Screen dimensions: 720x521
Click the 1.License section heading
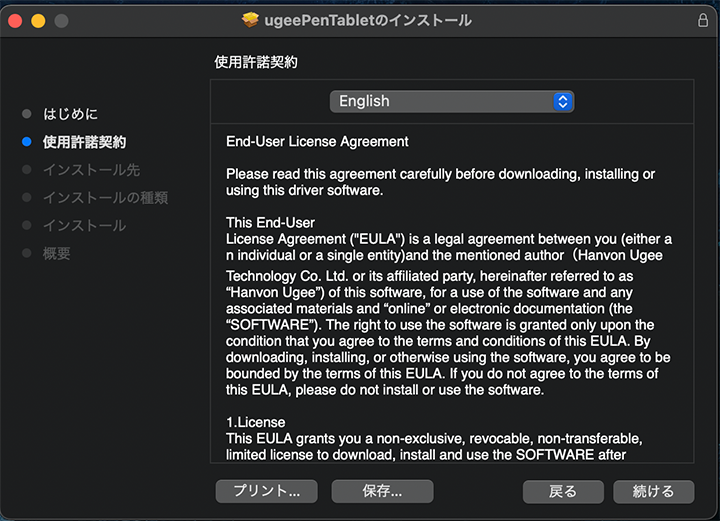click(255, 422)
